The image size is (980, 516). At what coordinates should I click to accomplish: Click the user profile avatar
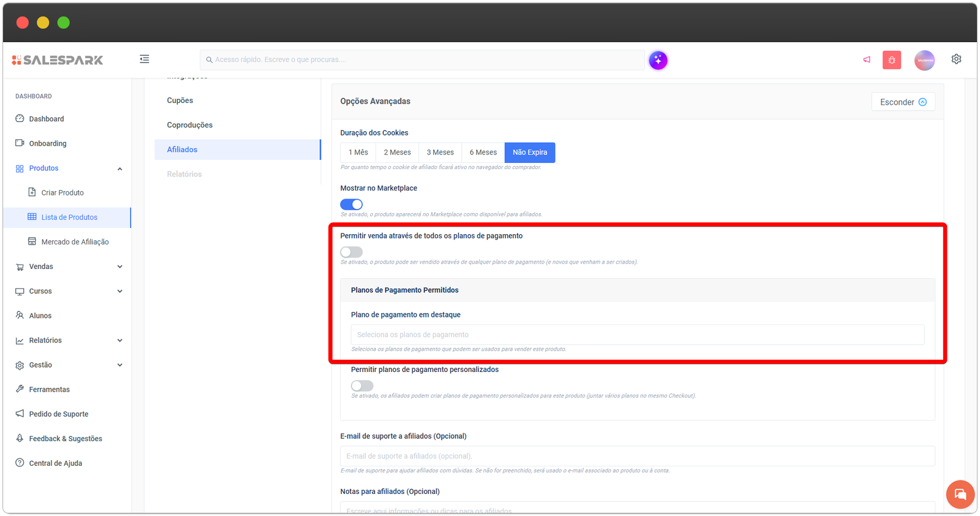tap(924, 60)
